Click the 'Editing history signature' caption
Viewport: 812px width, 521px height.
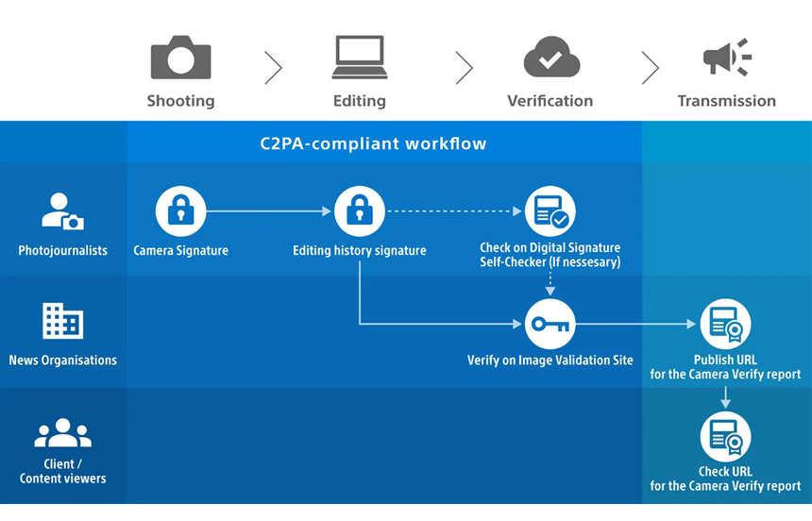[x=360, y=251]
